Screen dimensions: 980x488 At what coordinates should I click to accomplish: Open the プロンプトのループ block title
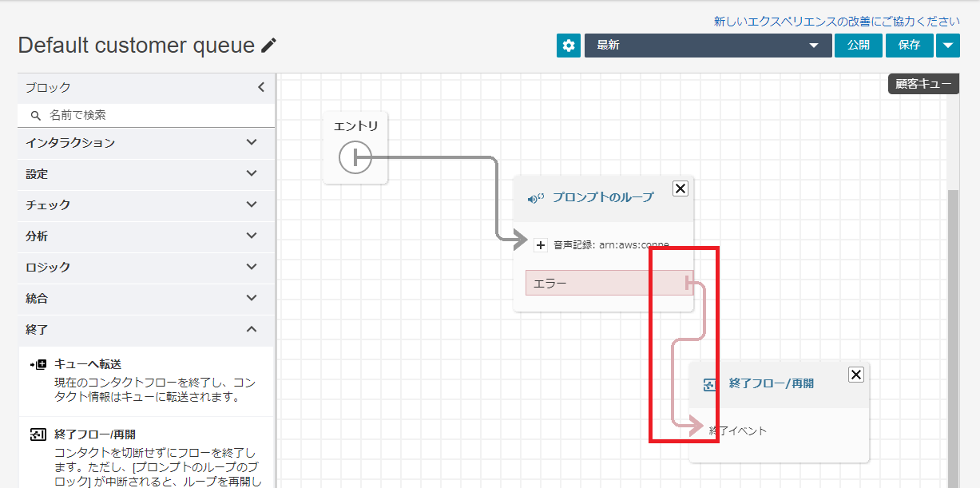click(x=603, y=197)
